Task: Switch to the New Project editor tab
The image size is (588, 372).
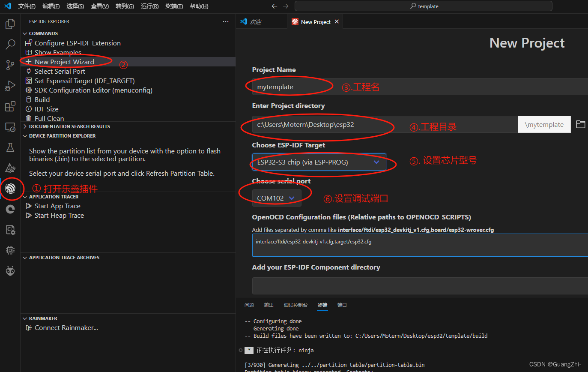Action: click(x=315, y=21)
